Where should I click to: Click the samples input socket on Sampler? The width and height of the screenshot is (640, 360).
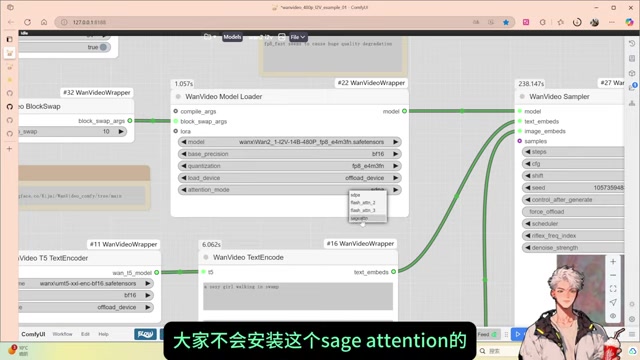click(520, 141)
